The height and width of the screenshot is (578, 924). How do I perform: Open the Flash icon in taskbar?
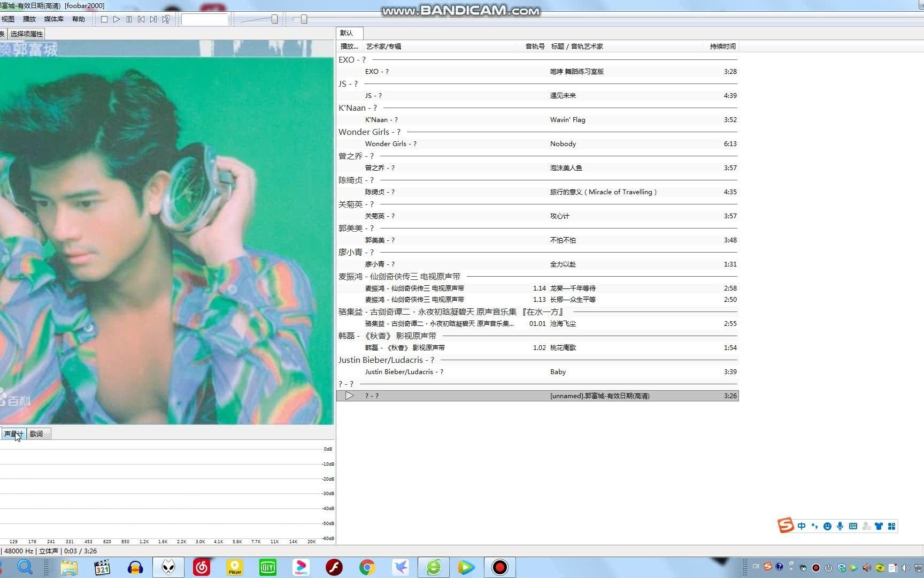click(x=334, y=567)
